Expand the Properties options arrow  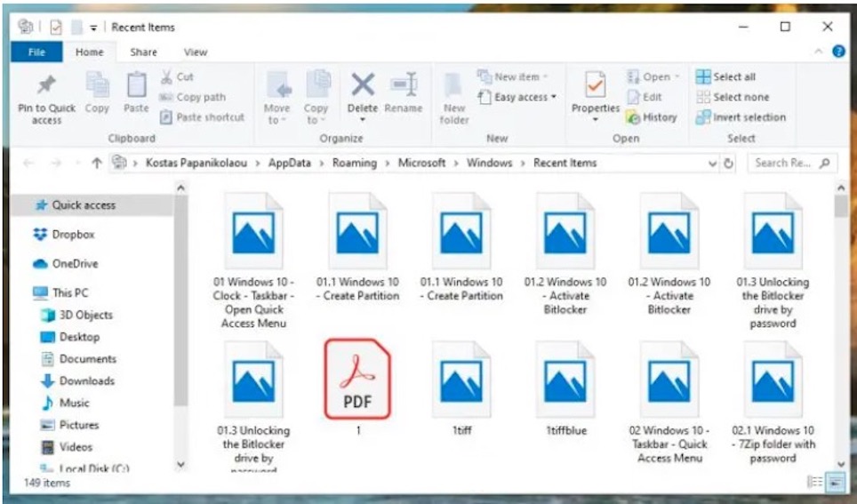pyautogui.click(x=596, y=120)
